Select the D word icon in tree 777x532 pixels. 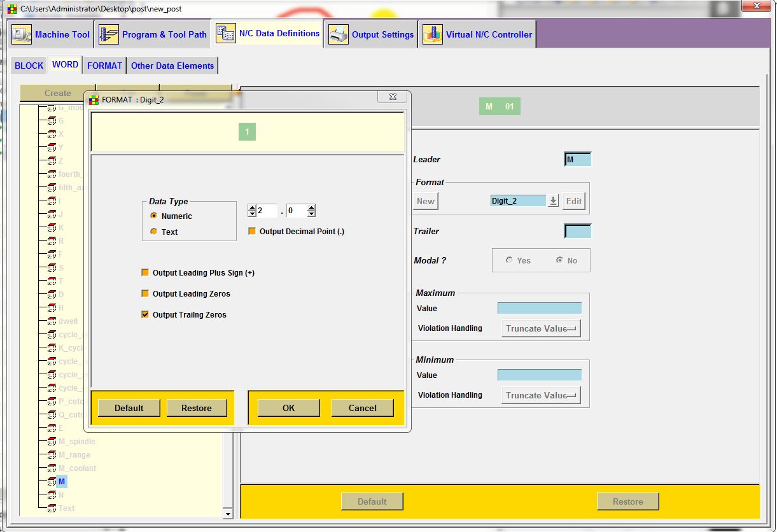click(x=52, y=295)
